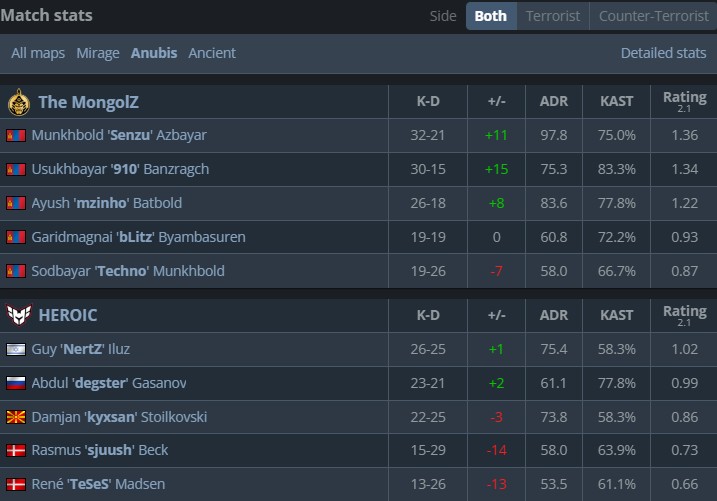Screen dimensions: 717x501
Task: Switch side filter to Terrorist
Action: click(x=552, y=16)
